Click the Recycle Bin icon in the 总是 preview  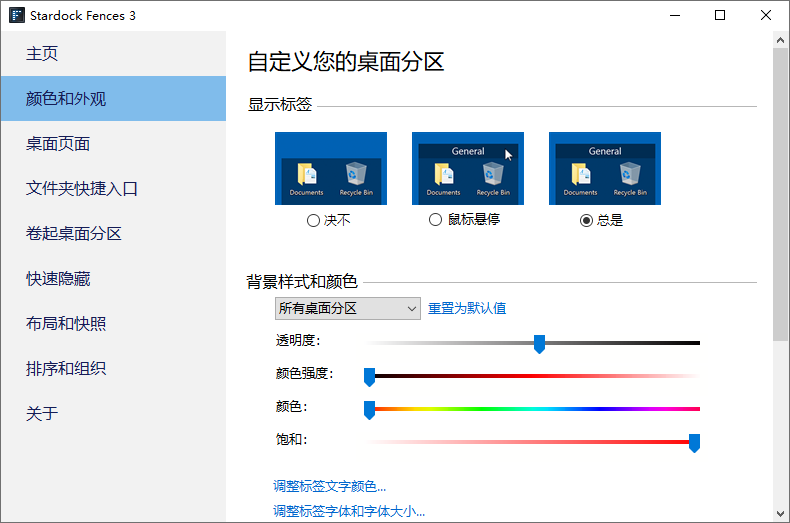point(630,174)
